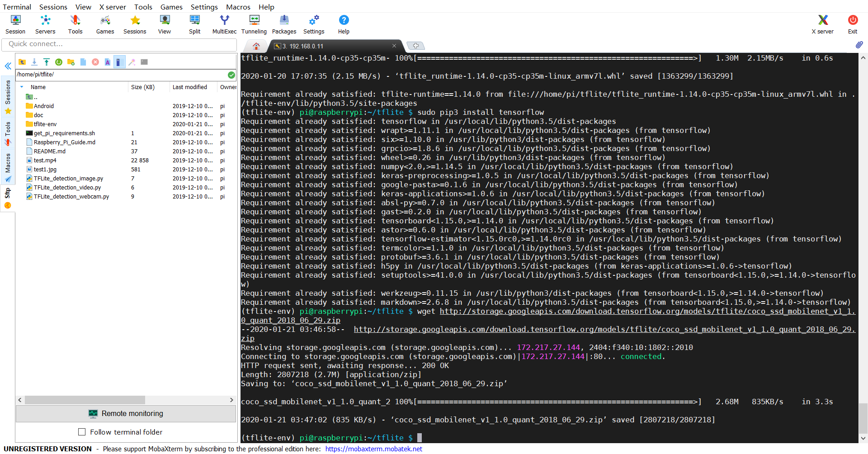Go to the home tab

tap(256, 46)
